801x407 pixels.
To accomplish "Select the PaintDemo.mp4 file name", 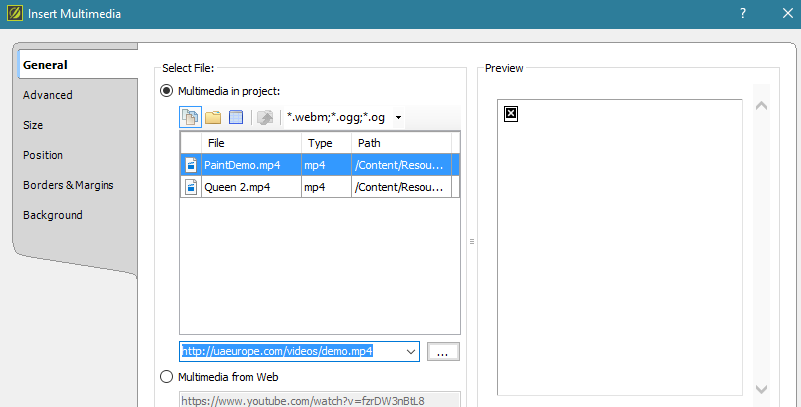I will pos(242,165).
